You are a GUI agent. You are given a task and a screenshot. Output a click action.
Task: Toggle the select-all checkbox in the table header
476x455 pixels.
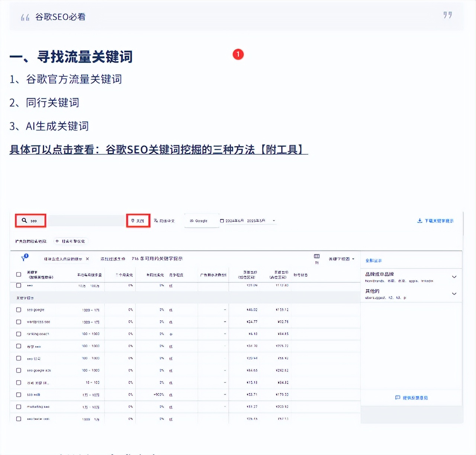(18, 274)
